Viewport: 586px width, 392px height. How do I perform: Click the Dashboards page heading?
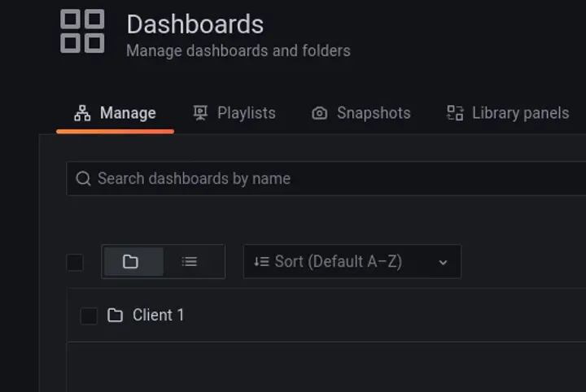point(195,24)
